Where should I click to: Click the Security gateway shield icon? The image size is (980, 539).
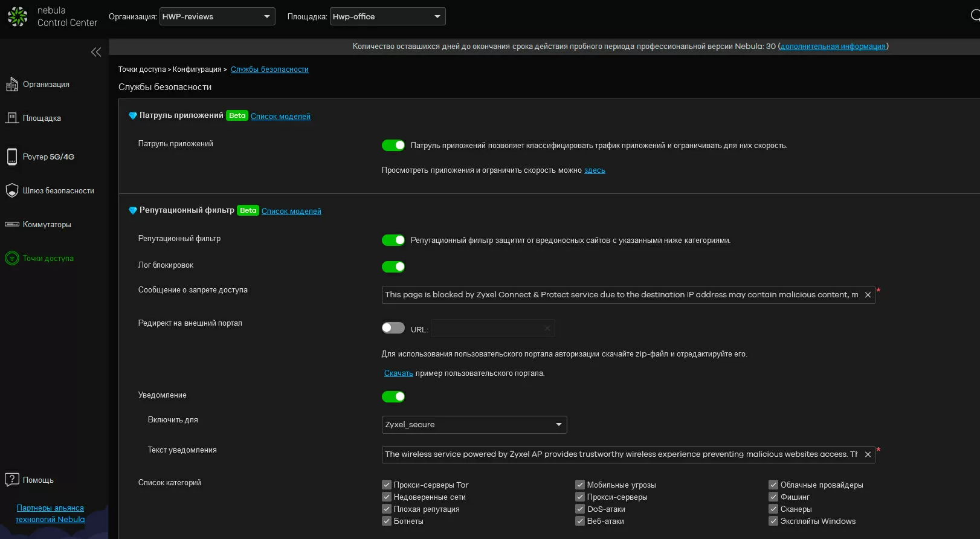[x=12, y=190]
